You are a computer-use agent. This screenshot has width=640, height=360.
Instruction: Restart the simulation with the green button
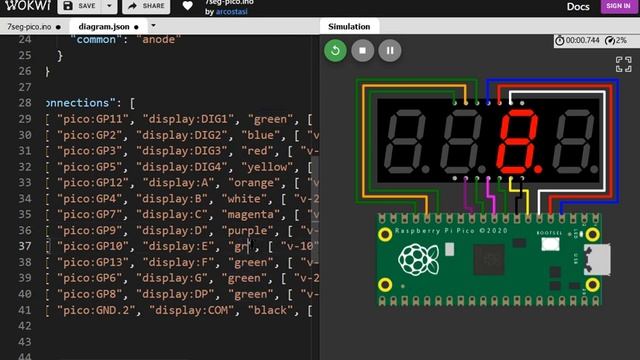(x=336, y=51)
